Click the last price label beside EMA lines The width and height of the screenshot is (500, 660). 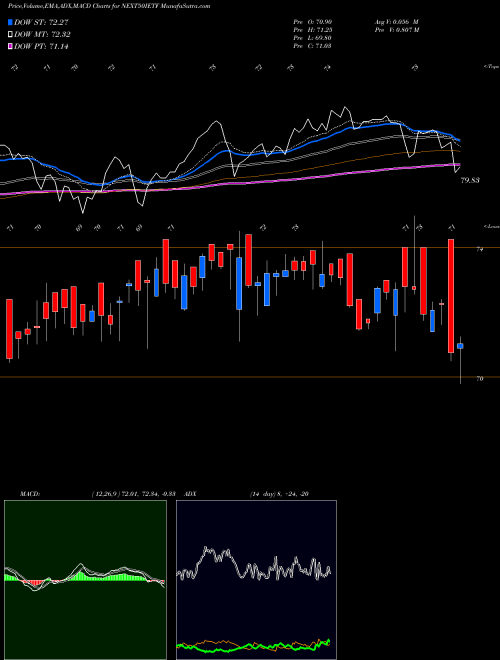coord(470,181)
